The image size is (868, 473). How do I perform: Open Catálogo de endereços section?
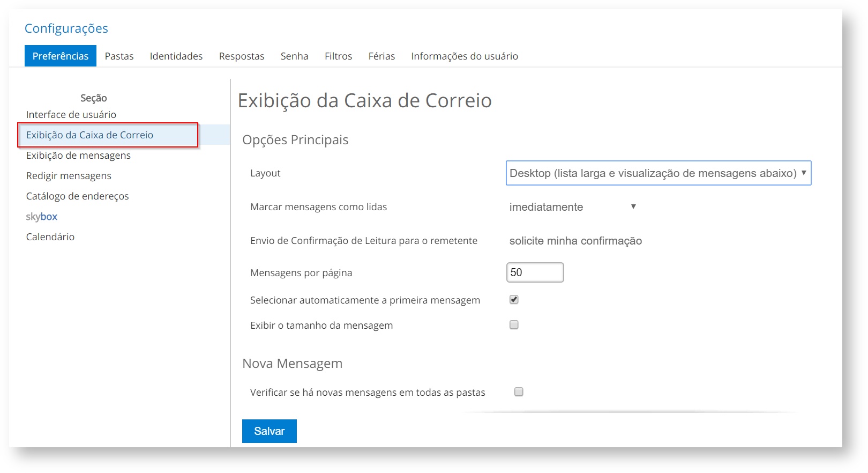point(77,196)
